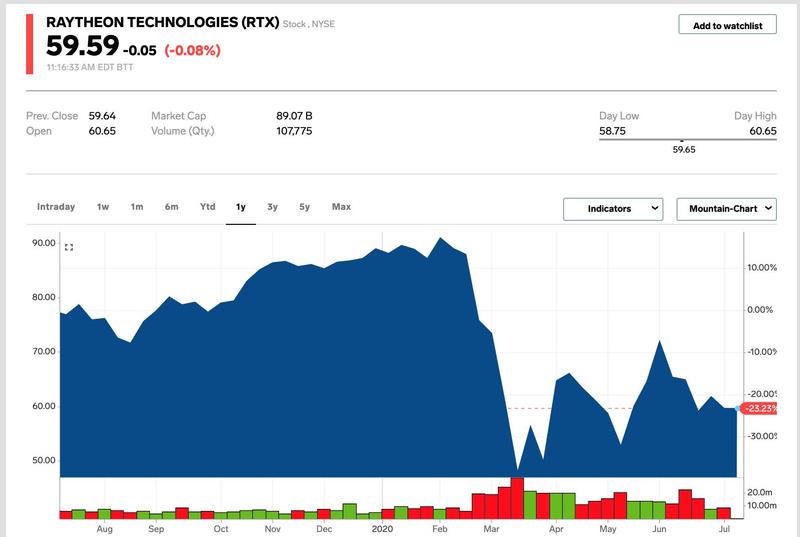Select the 6m time range
Viewport: 800px width, 537px height.
[x=171, y=207]
